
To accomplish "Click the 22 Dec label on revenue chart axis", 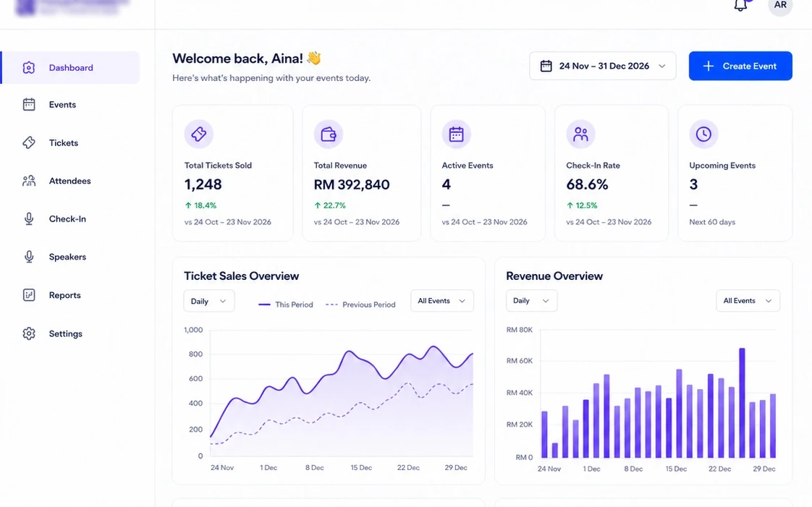I will coord(719,469).
